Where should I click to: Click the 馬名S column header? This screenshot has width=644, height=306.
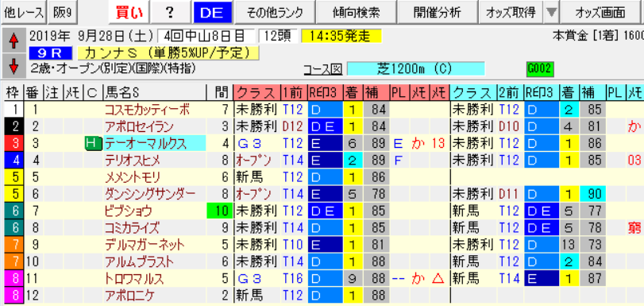point(155,93)
